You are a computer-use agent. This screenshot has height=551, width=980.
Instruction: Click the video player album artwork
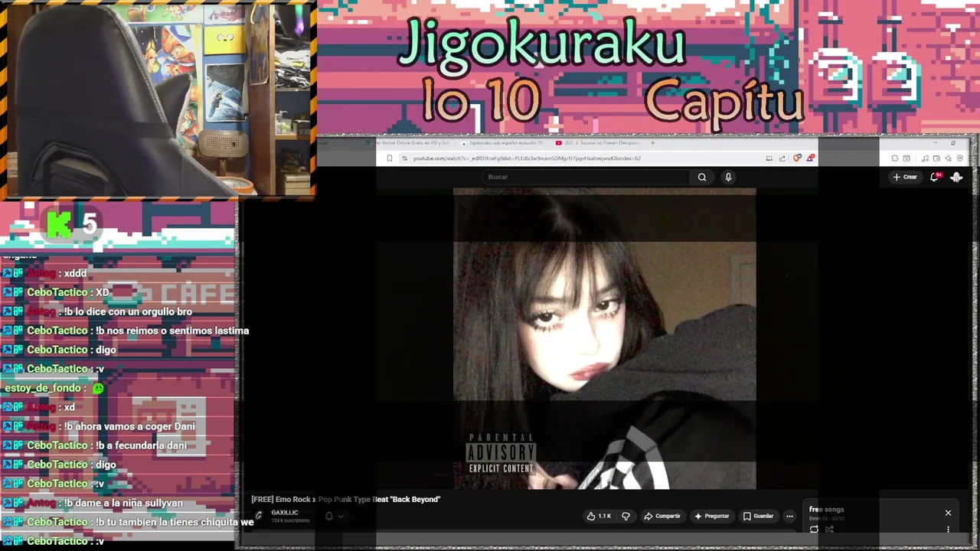[x=605, y=338]
